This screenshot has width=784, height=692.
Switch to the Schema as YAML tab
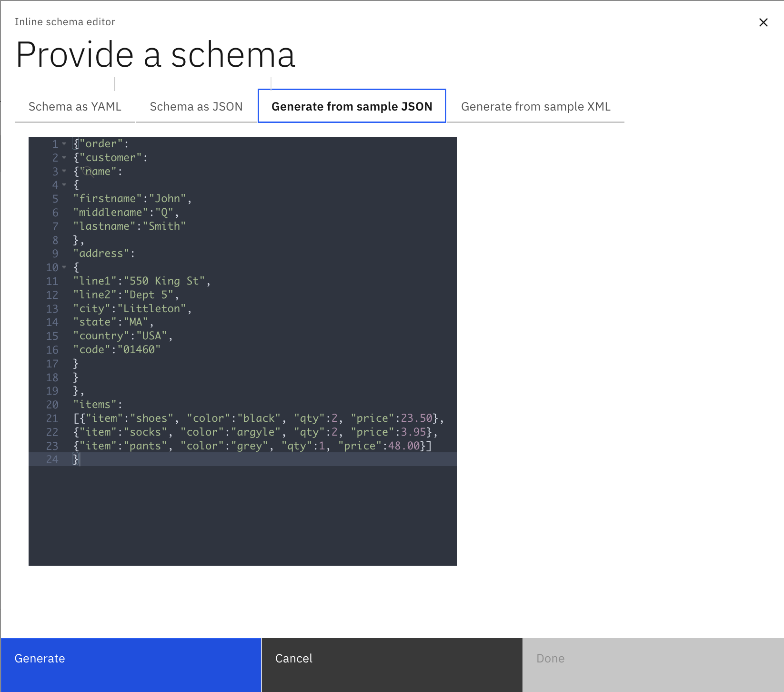point(75,106)
